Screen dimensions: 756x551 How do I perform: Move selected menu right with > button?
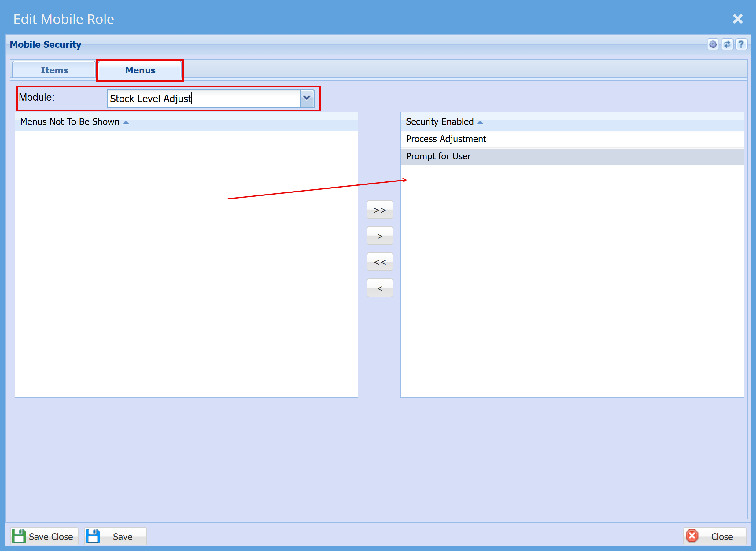pyautogui.click(x=380, y=236)
